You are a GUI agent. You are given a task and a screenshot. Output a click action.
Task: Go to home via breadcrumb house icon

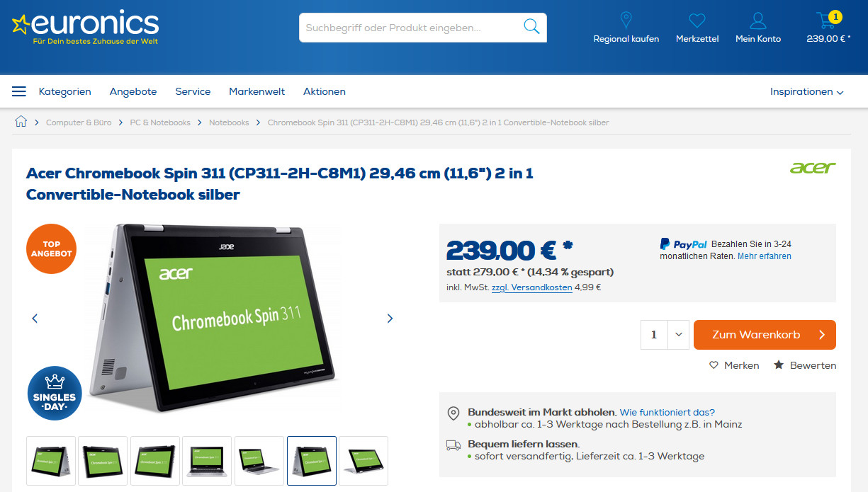21,122
